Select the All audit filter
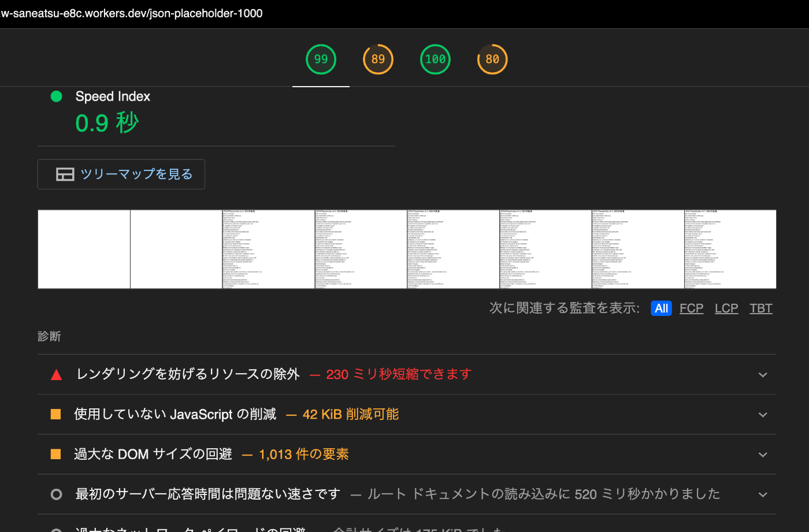The width and height of the screenshot is (809, 532). point(661,308)
